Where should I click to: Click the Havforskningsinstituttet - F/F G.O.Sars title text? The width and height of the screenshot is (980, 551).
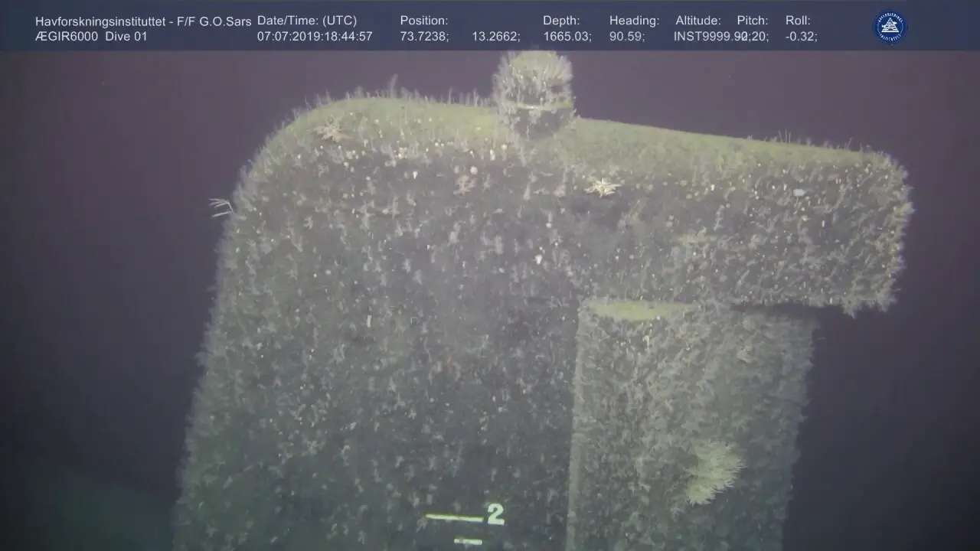pyautogui.click(x=143, y=21)
